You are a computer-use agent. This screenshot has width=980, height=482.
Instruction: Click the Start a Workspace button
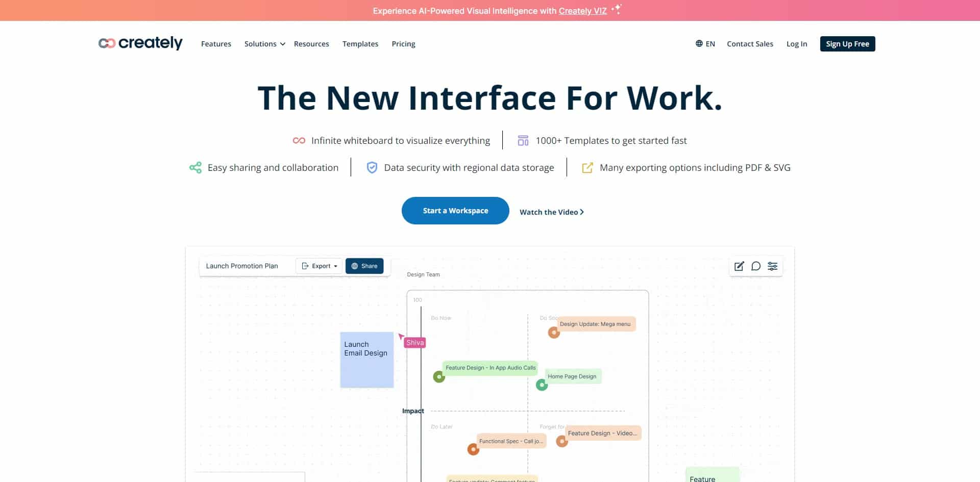point(455,210)
